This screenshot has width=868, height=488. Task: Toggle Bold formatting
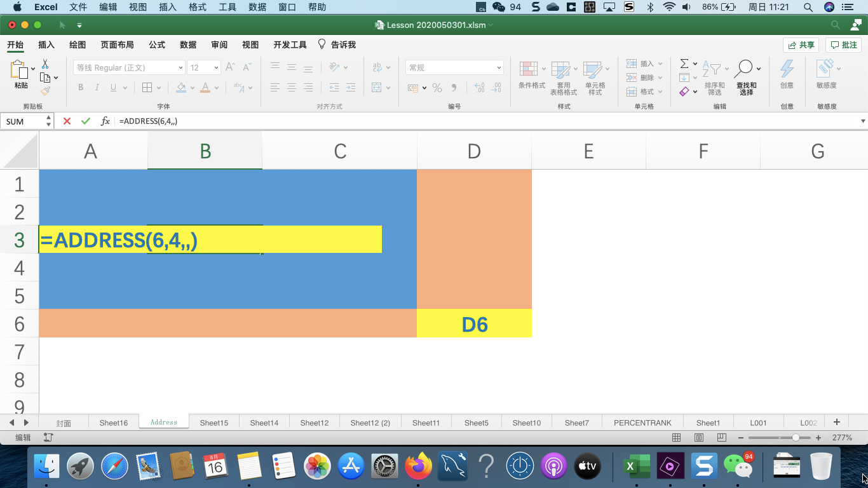(81, 88)
